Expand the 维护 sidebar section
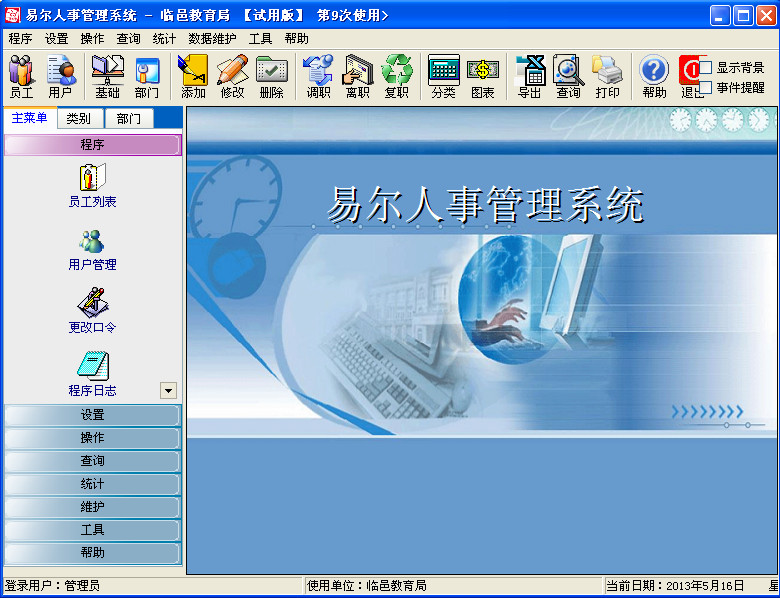780x598 pixels. [93, 507]
